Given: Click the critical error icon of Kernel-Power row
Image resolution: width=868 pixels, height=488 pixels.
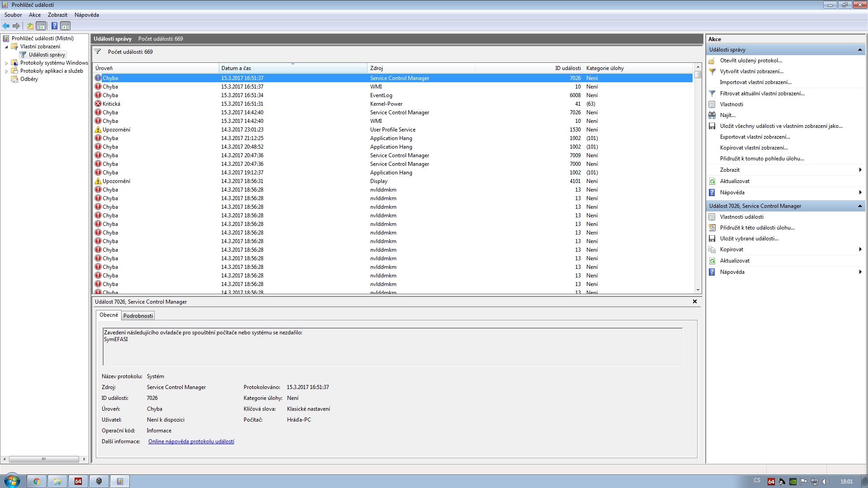Looking at the screenshot, I should pos(98,104).
